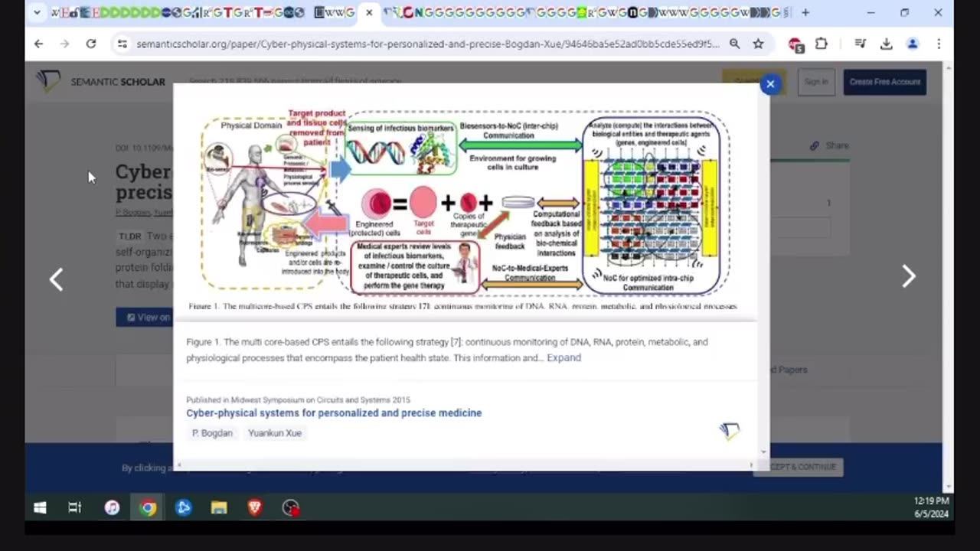Open the recorder icon with red dot on taskbar

point(291,507)
